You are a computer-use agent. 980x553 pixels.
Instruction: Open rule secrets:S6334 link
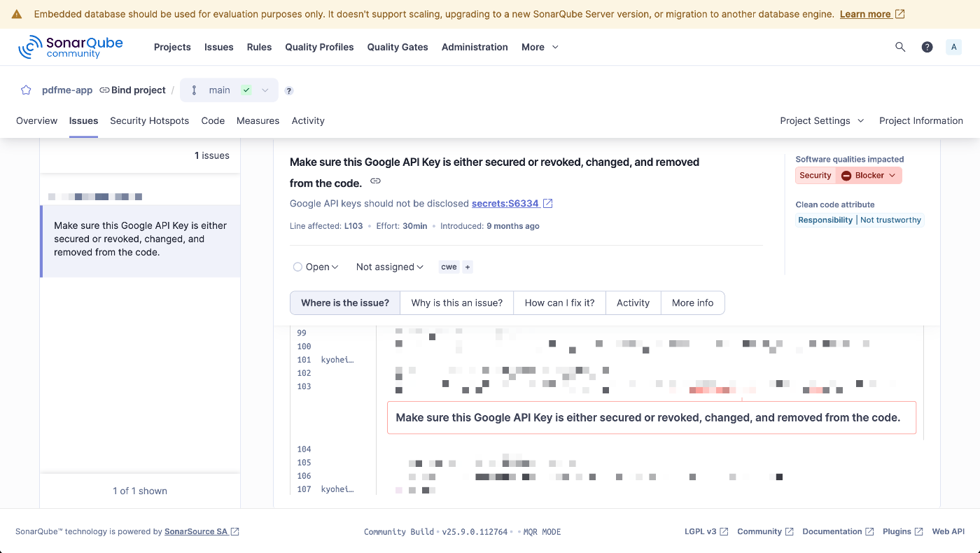(x=512, y=203)
